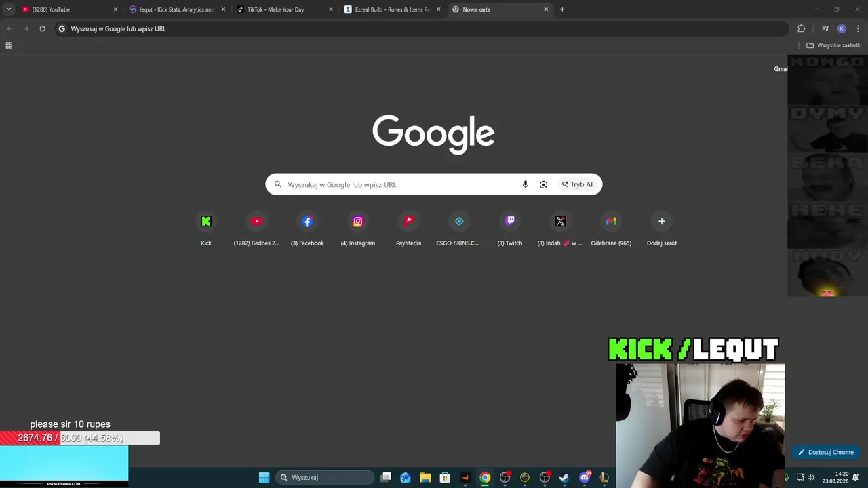Viewport: 868px width, 488px height.
Task: Search by image with the Lens icon
Action: (543, 184)
